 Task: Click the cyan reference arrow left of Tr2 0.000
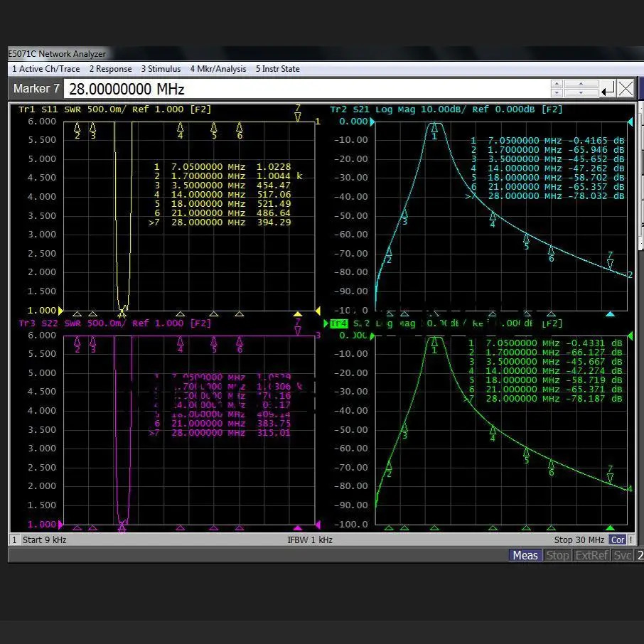coord(372,122)
